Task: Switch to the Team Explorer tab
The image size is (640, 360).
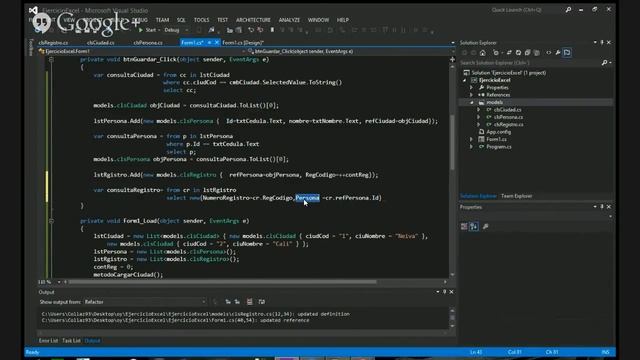Action: point(516,196)
